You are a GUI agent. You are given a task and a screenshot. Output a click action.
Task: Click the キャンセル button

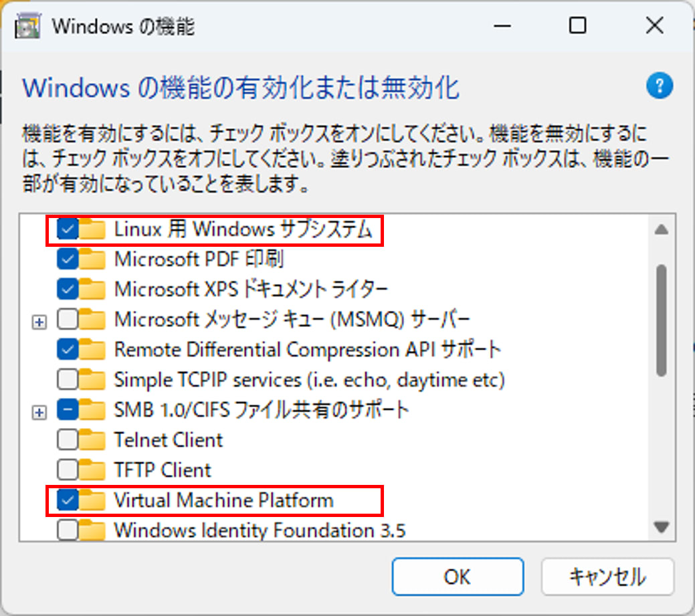(x=607, y=577)
